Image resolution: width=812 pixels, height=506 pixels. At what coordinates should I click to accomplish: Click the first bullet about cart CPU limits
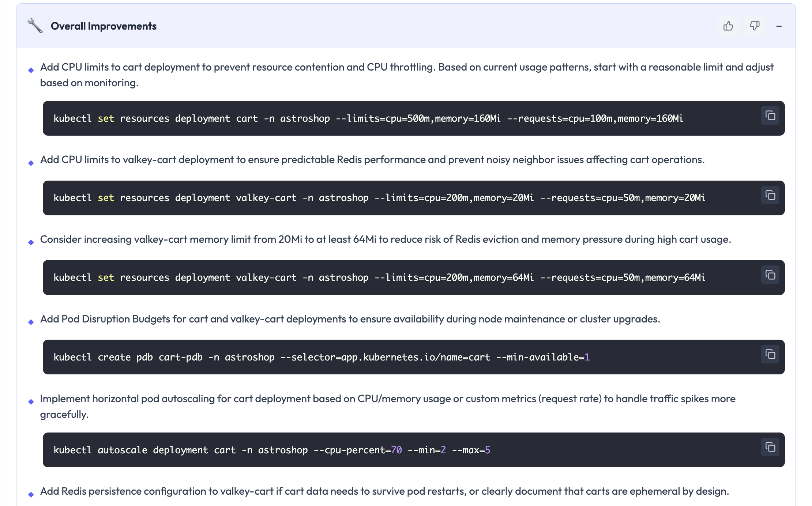coord(406,68)
